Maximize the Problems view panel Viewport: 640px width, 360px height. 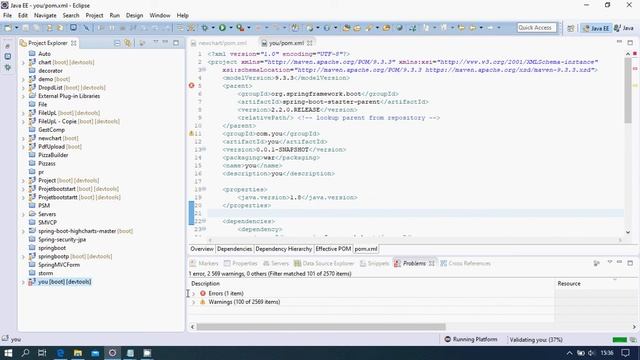[630, 263]
